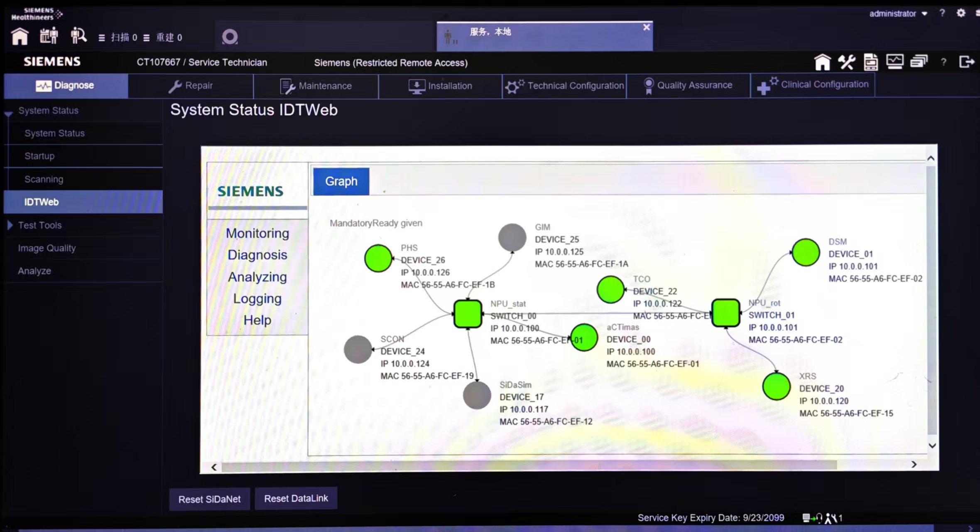Select Startup in the sidebar
Image resolution: width=980 pixels, height=532 pixels.
point(39,156)
